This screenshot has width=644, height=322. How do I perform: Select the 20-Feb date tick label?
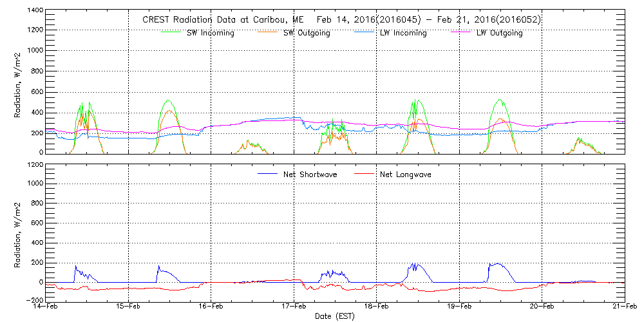[x=542, y=307]
